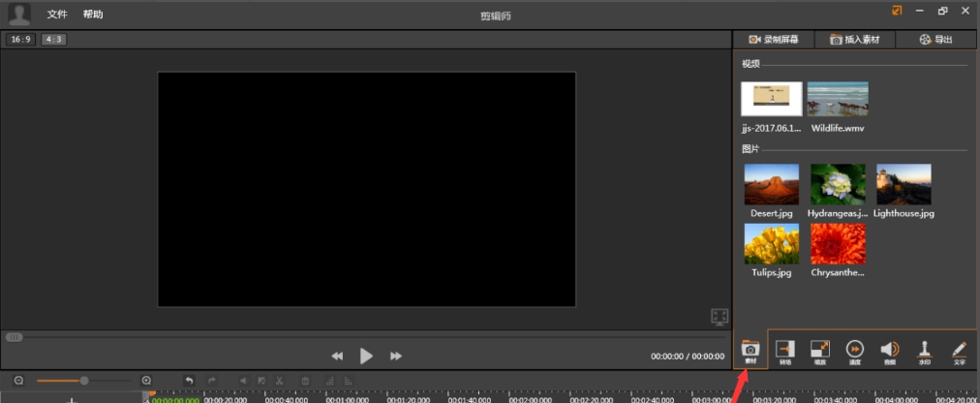This screenshot has height=403, width=980.
Task: Open the 缩放 zoom effect tool
Action: 819,353
